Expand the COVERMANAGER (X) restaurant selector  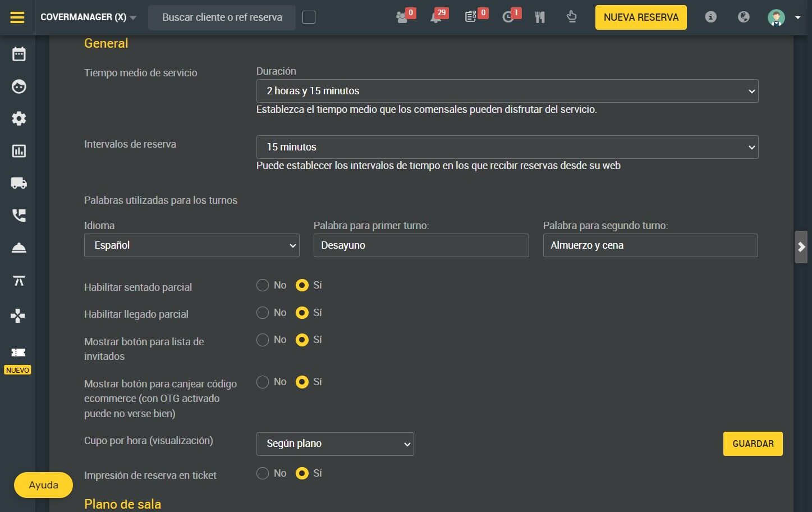click(x=89, y=17)
